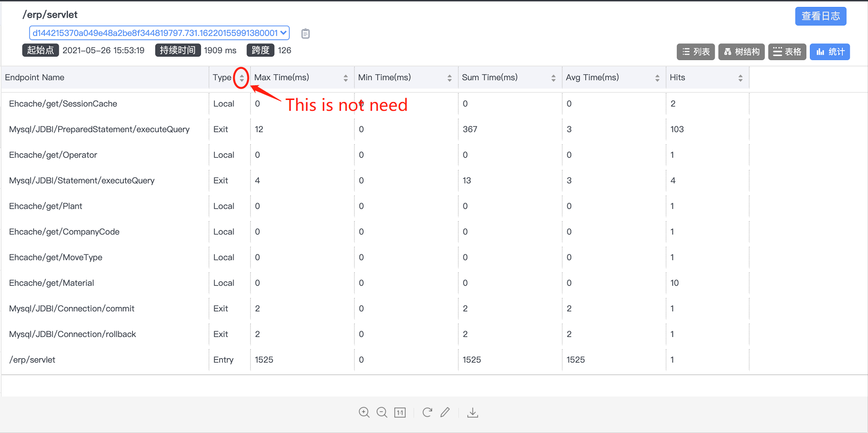The width and height of the screenshot is (868, 433).
Task: Switch to 树结构 tree view
Action: tap(742, 52)
